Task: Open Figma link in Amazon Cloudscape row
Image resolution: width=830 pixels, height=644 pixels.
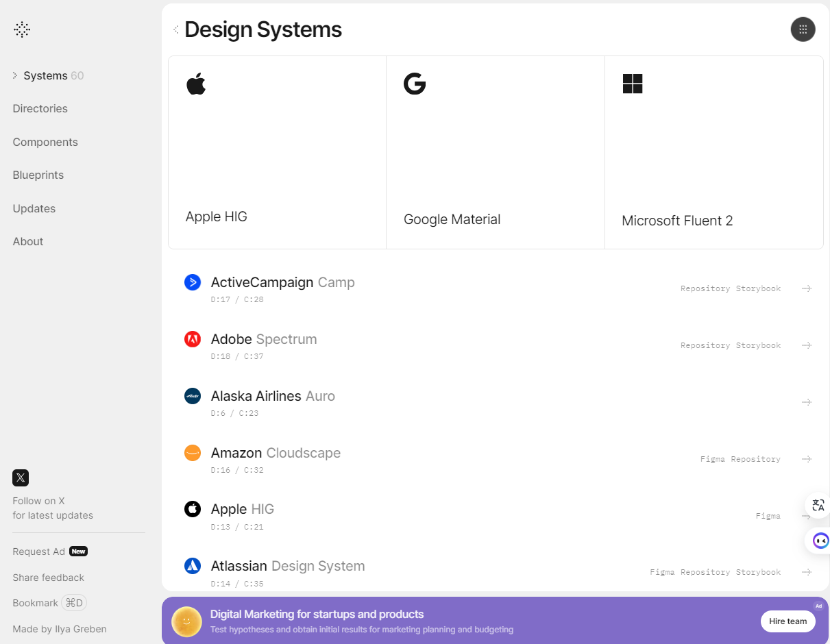Action: click(712, 459)
